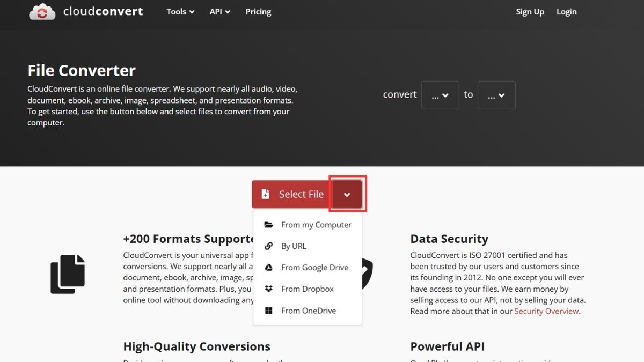Click the documents icon beside +200 Formats Supported

(x=68, y=275)
